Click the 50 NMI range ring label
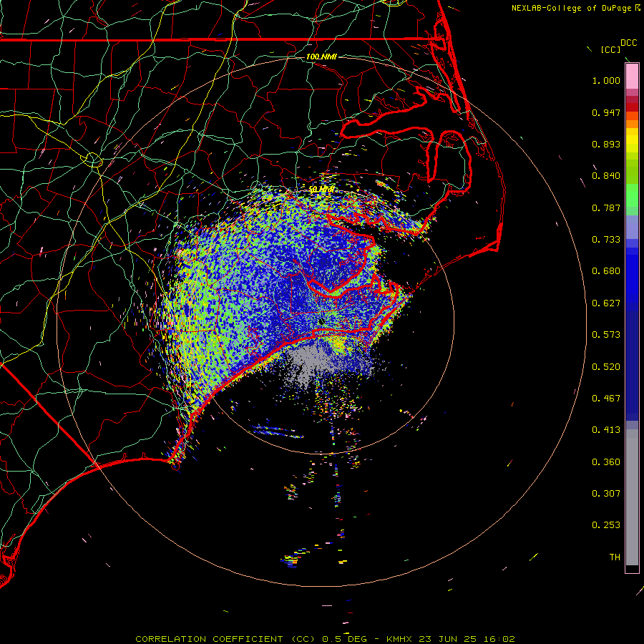The height and width of the screenshot is (644, 644). click(321, 190)
